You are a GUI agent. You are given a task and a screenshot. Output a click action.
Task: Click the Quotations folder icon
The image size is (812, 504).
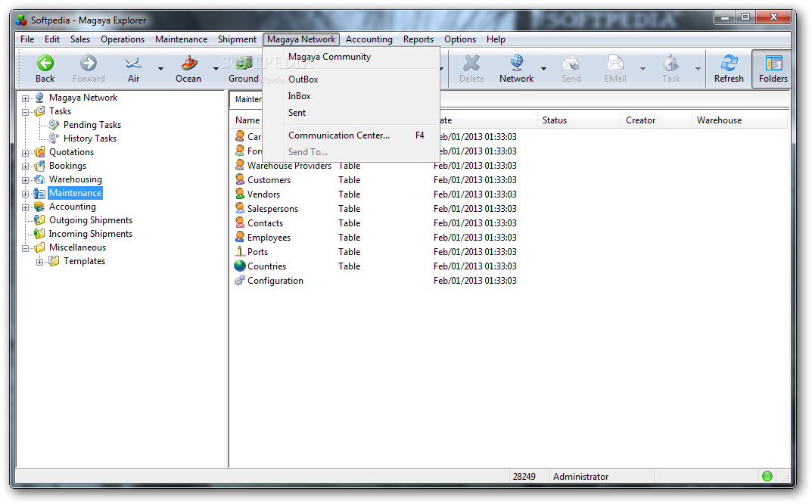[39, 152]
